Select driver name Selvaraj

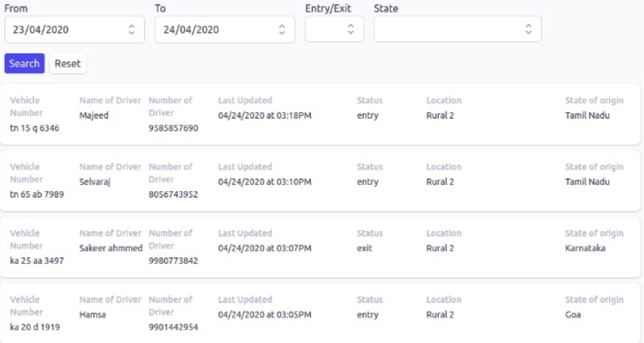[95, 182]
